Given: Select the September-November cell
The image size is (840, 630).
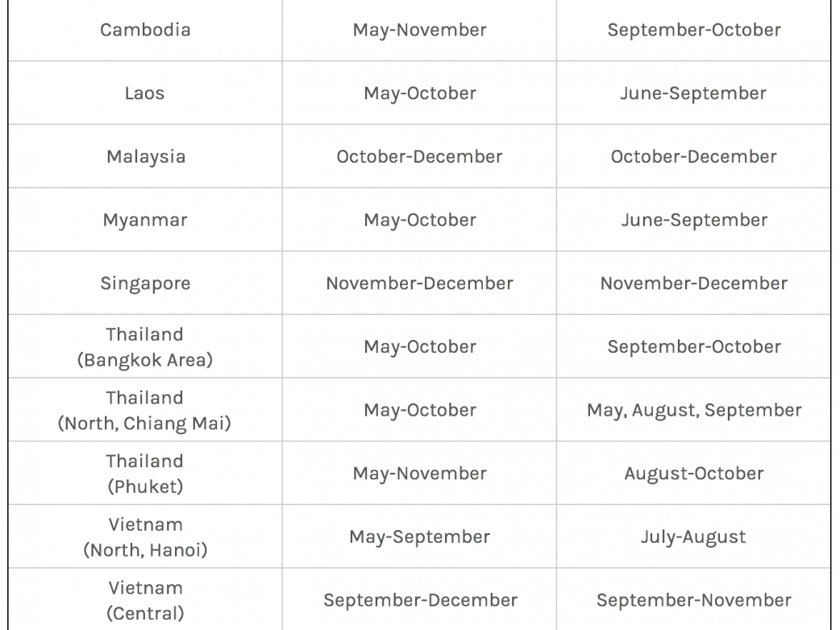Looking at the screenshot, I should click(693, 600).
